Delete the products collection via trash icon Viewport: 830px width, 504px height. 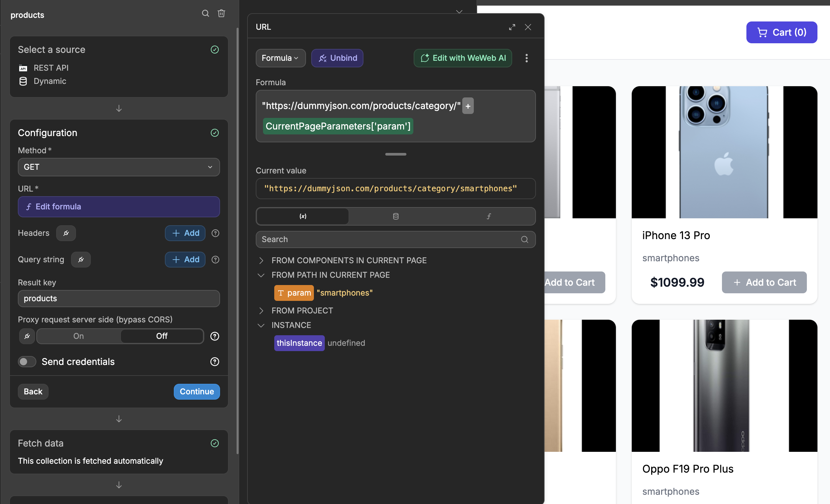(x=222, y=14)
